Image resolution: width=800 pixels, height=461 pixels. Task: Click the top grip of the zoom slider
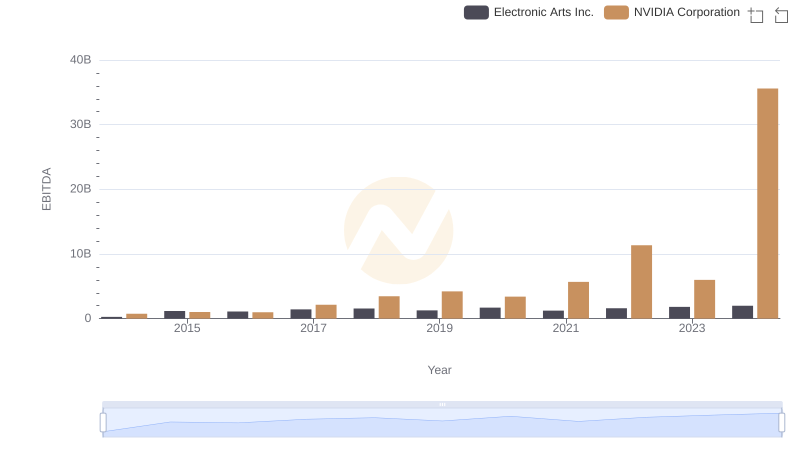[x=442, y=404]
